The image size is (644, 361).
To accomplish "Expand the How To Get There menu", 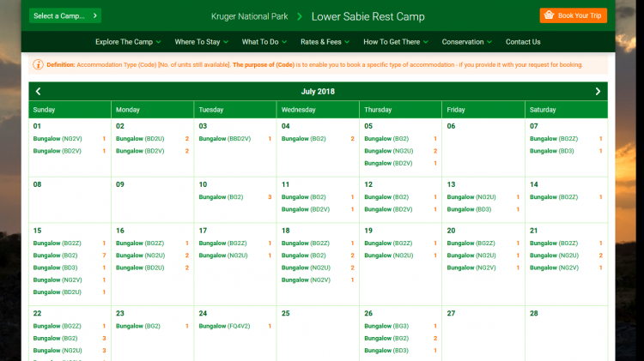I will [396, 42].
